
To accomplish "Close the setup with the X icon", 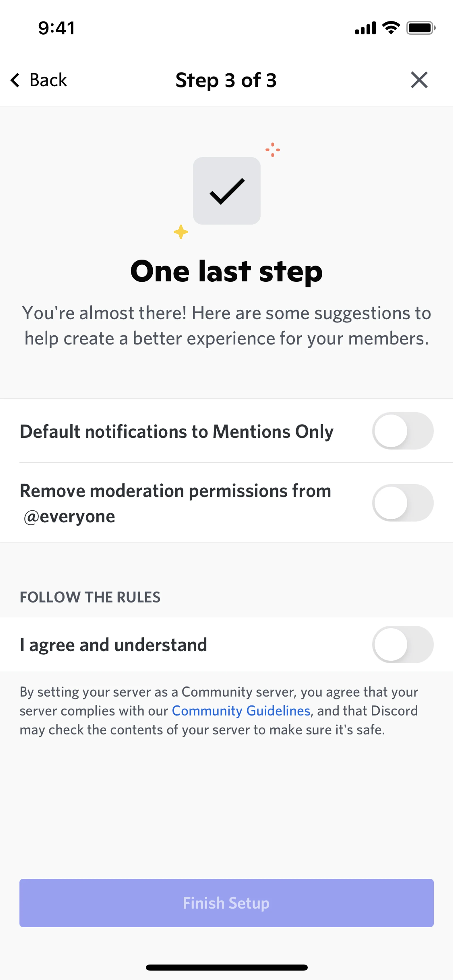I will click(x=419, y=80).
